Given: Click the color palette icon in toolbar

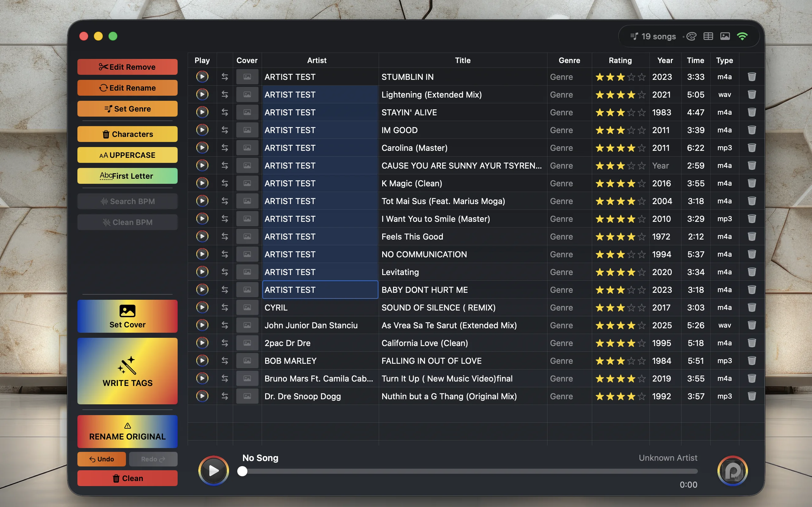Looking at the screenshot, I should click(691, 36).
